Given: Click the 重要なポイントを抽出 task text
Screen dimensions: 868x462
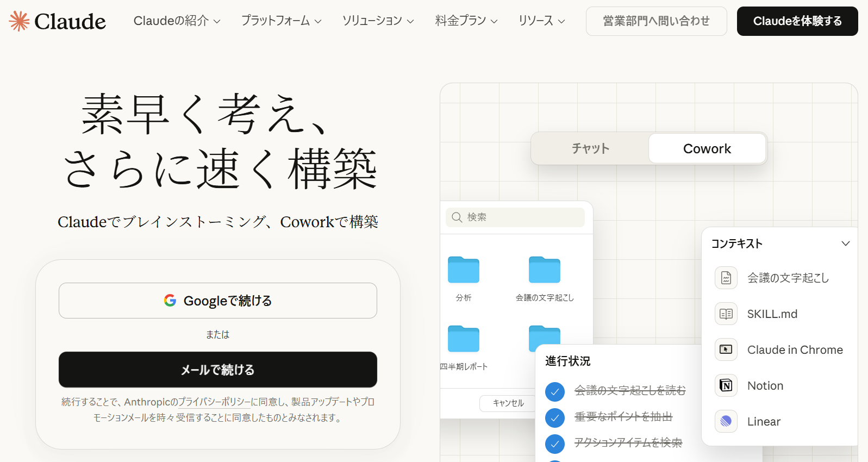Looking at the screenshot, I should 623,417.
